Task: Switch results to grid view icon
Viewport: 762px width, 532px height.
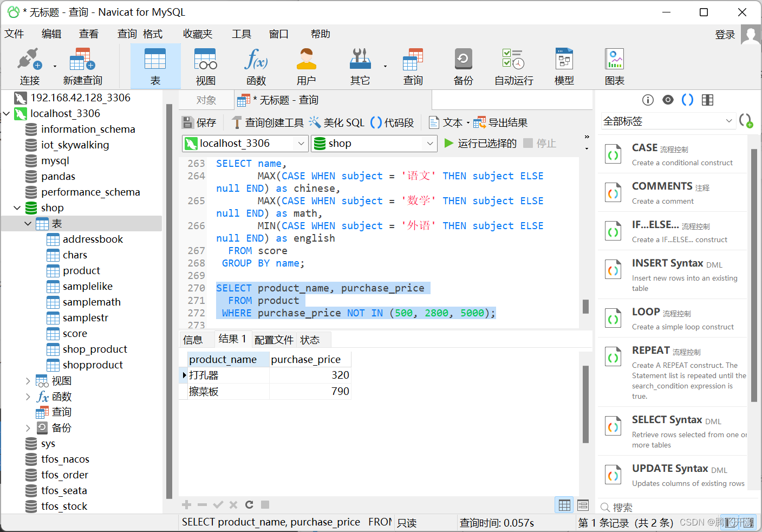Action: tap(564, 505)
